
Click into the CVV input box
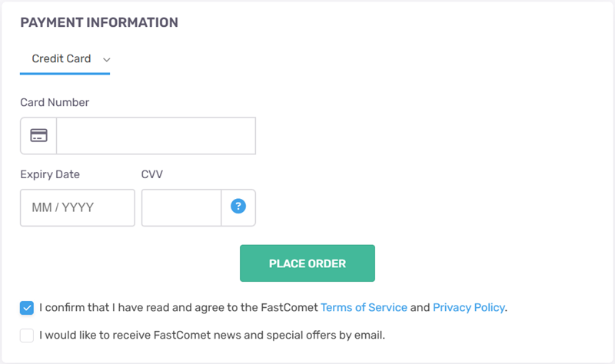pos(181,207)
